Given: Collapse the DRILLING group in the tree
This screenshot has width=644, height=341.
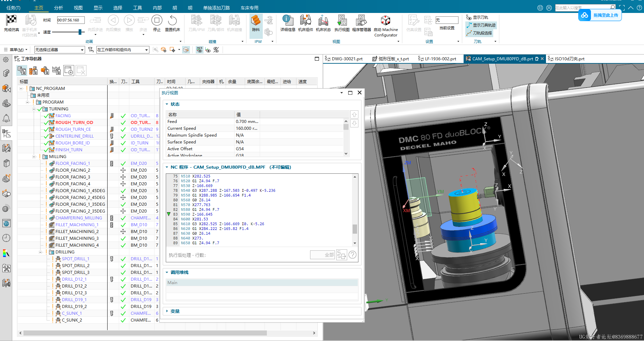Looking at the screenshot, I should point(40,252).
